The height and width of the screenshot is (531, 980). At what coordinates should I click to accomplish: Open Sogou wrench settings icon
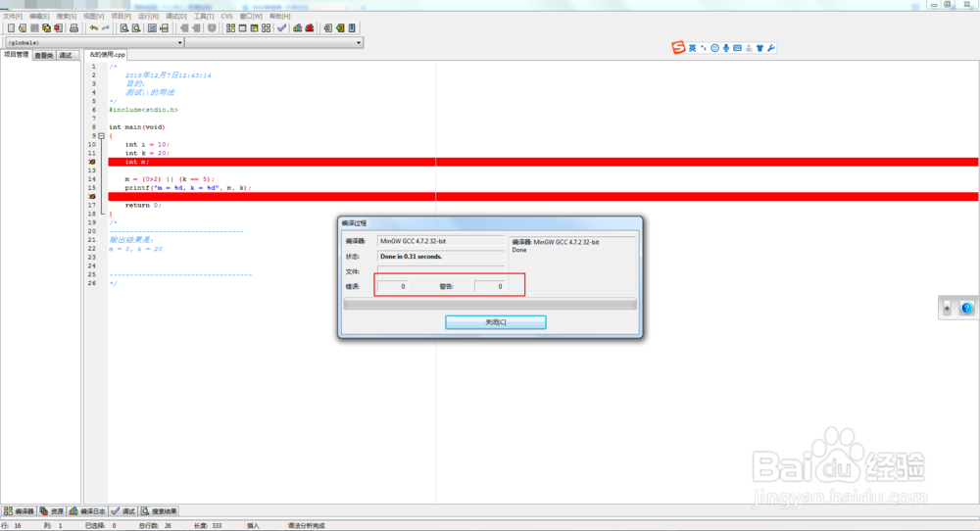[771, 48]
